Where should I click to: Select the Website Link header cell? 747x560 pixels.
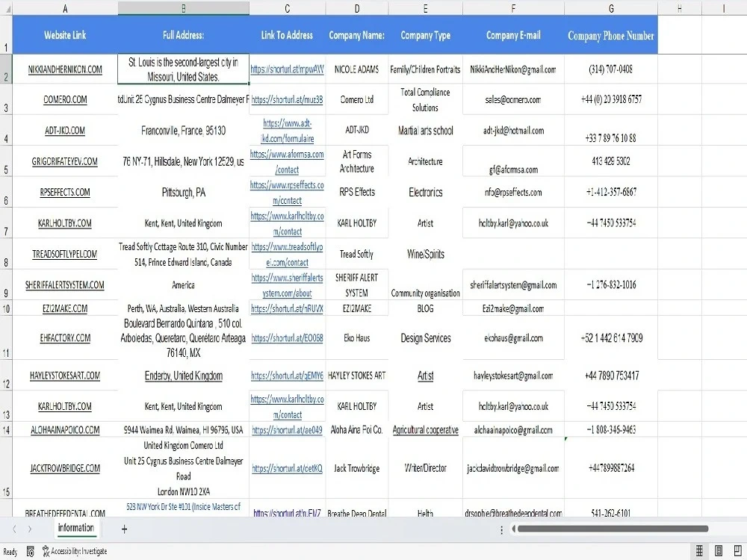tap(65, 35)
